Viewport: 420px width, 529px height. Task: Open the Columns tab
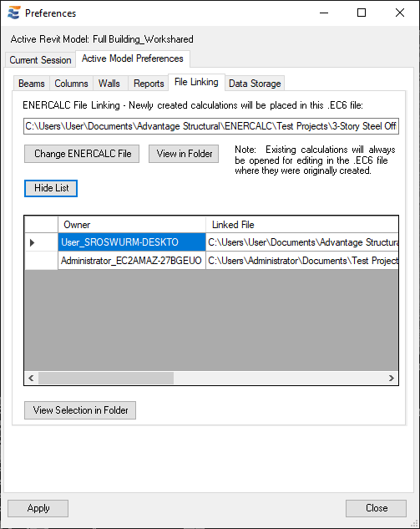click(71, 84)
